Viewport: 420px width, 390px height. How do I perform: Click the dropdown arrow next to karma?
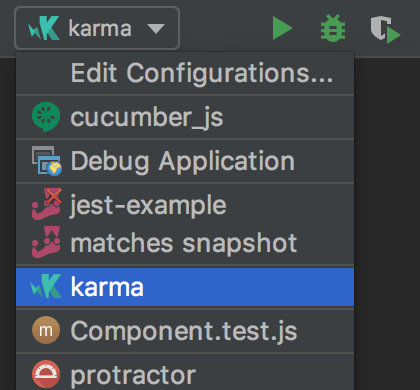pyautogui.click(x=156, y=29)
